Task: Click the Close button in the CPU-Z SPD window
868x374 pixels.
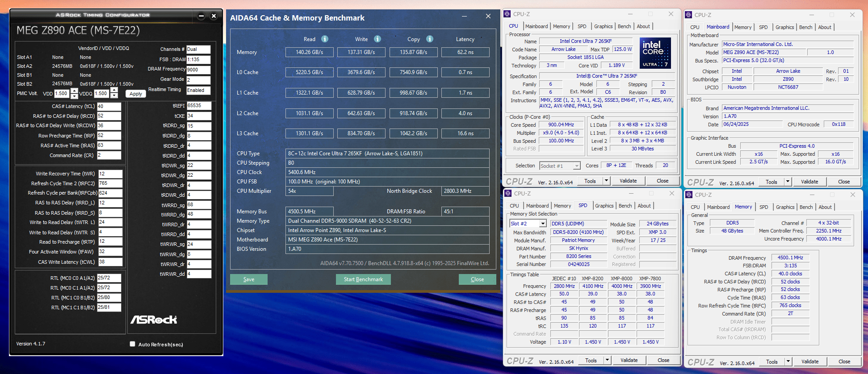Action: (x=663, y=360)
